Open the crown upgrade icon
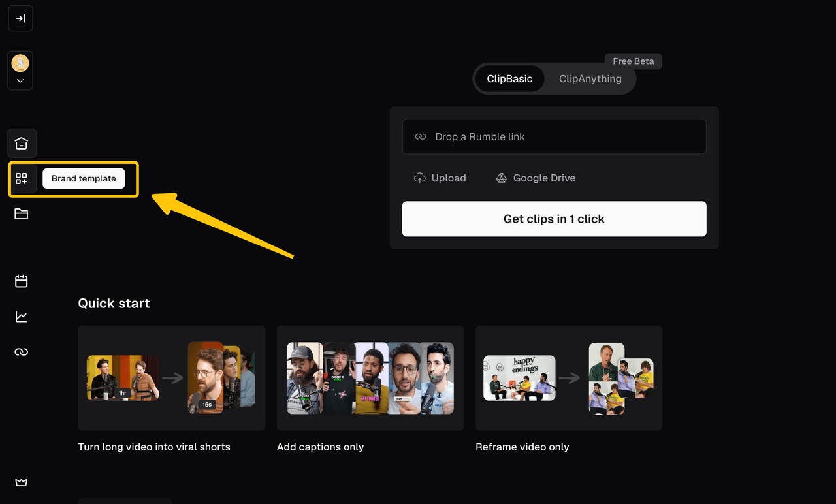836x504 pixels. [x=22, y=483]
